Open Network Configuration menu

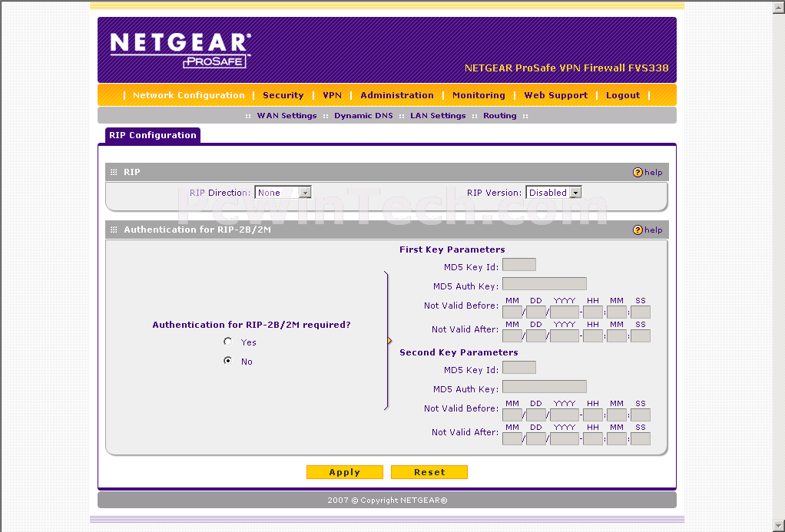tap(189, 95)
